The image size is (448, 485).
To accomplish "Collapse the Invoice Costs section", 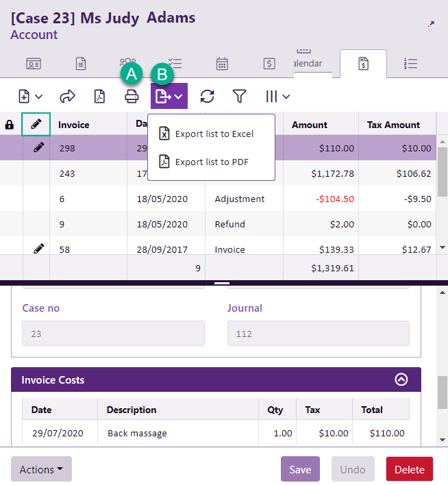I will pyautogui.click(x=401, y=380).
